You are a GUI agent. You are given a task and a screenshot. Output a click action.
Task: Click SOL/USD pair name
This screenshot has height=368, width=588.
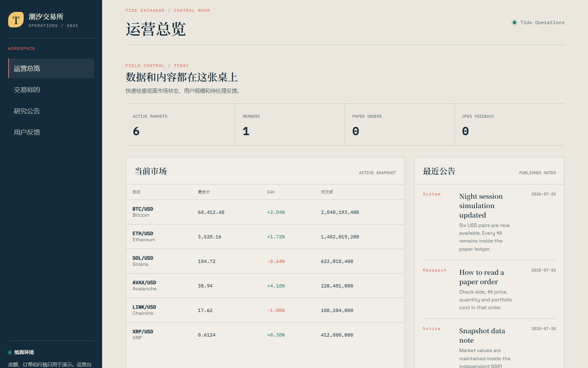pyautogui.click(x=143, y=258)
